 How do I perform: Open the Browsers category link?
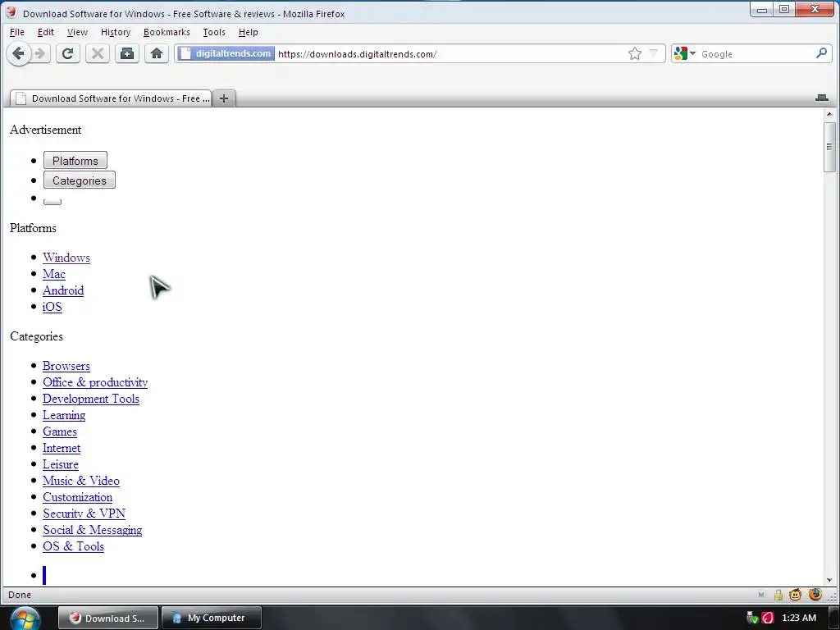[66, 366]
